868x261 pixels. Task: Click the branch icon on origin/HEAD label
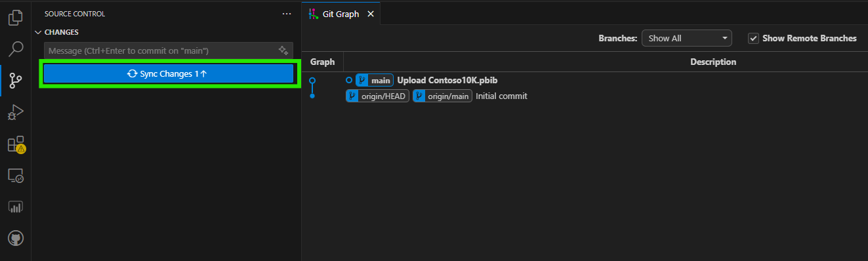(x=352, y=96)
